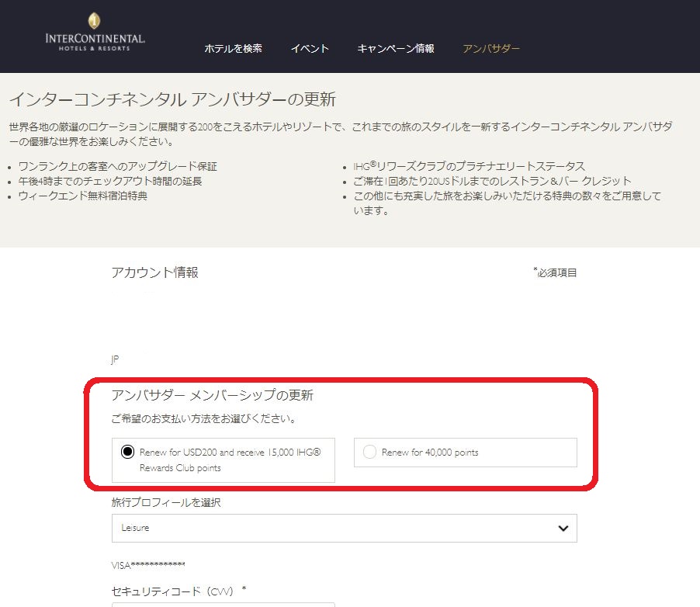Click the インターコンチネンタル アンバサダーの更新 heading
The height and width of the screenshot is (607, 700).
(172, 99)
